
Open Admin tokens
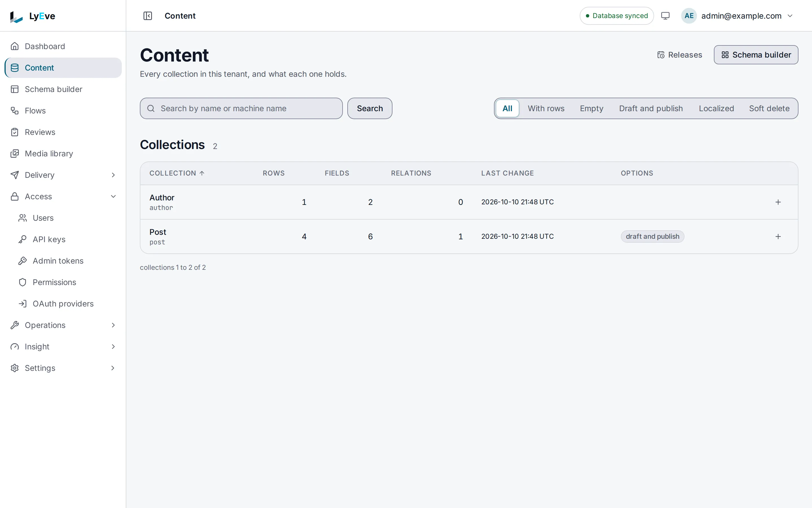point(67,261)
